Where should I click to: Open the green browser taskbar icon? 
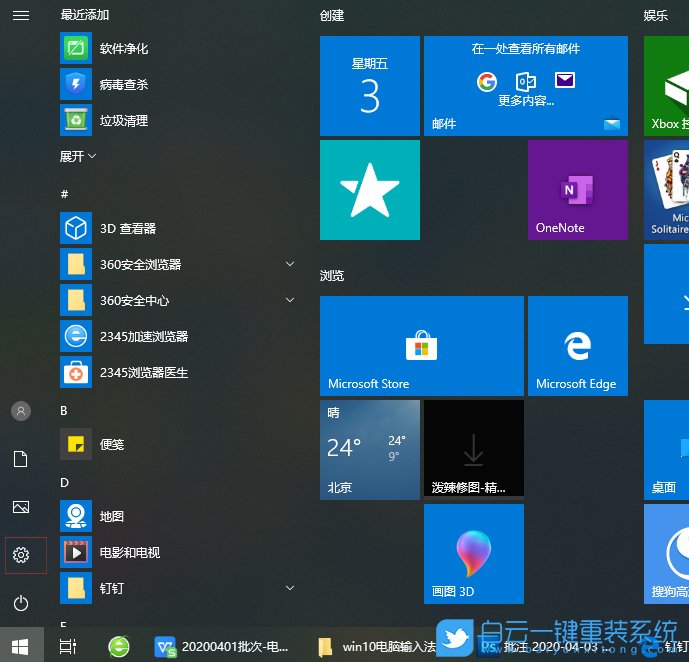pyautogui.click(x=119, y=646)
